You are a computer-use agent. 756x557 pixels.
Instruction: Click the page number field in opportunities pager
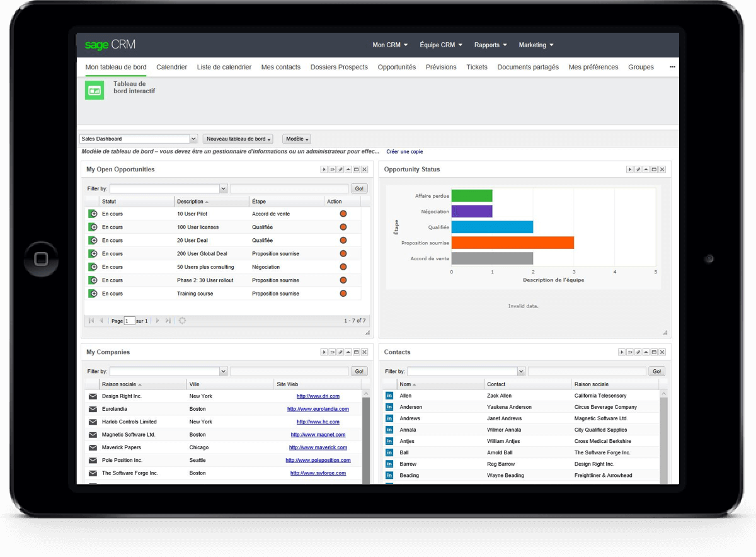129,321
